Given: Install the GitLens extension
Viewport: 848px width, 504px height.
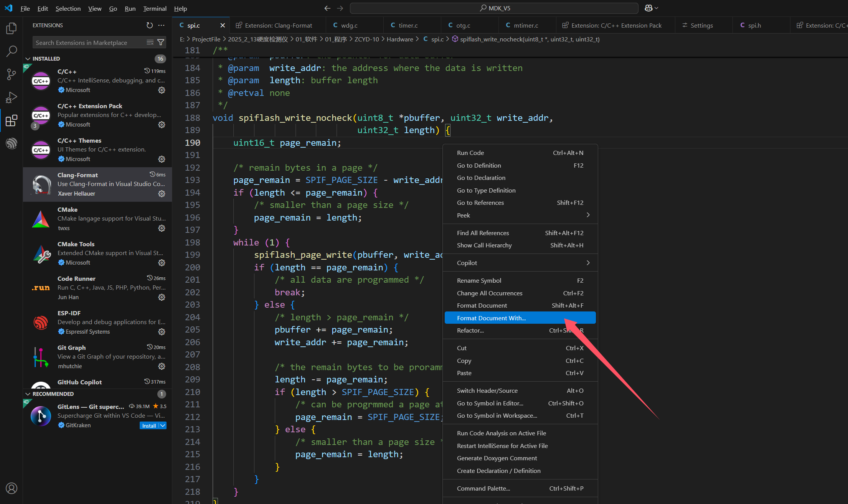Looking at the screenshot, I should pyautogui.click(x=149, y=425).
